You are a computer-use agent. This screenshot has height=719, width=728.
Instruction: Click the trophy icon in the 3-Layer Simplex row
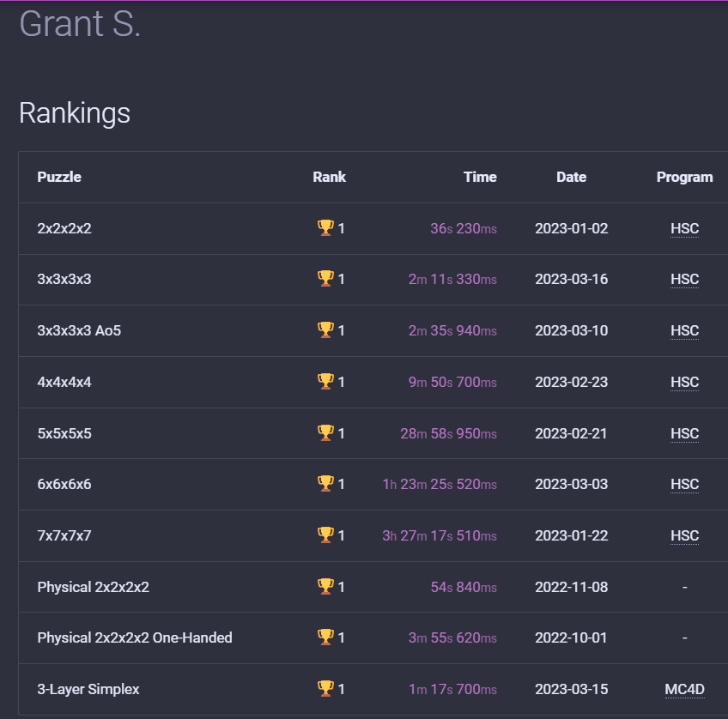(325, 688)
